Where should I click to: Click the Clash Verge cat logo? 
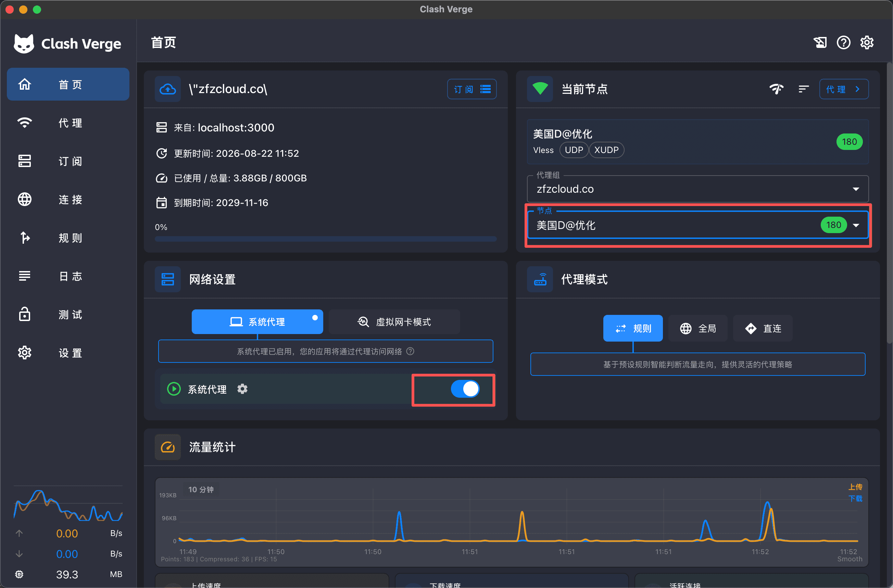pos(24,43)
